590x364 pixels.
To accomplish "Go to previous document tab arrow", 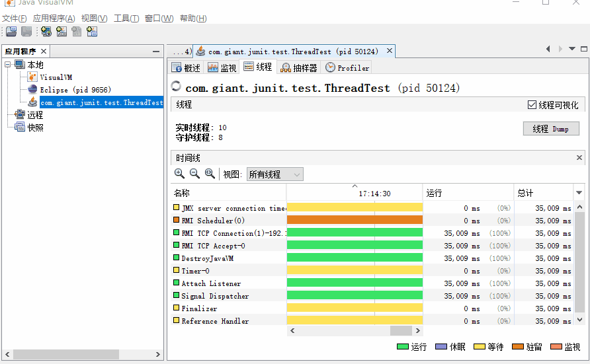I will coord(548,49).
